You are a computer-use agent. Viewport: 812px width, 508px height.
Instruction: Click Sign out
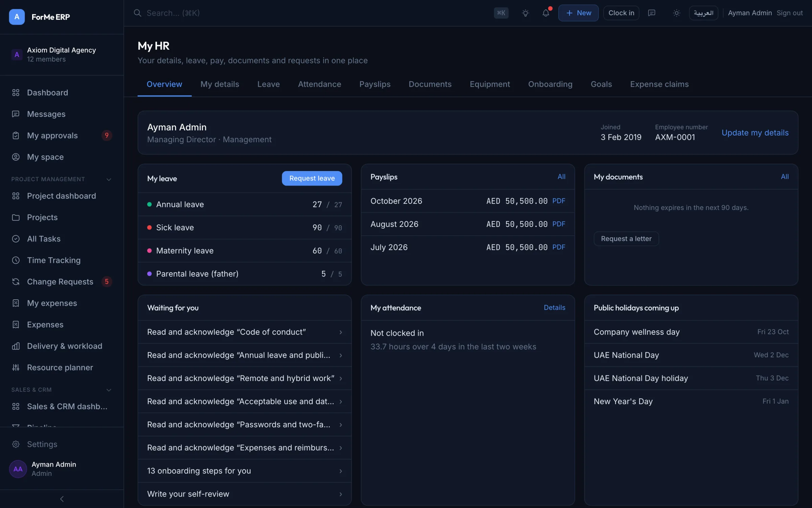[x=789, y=13]
